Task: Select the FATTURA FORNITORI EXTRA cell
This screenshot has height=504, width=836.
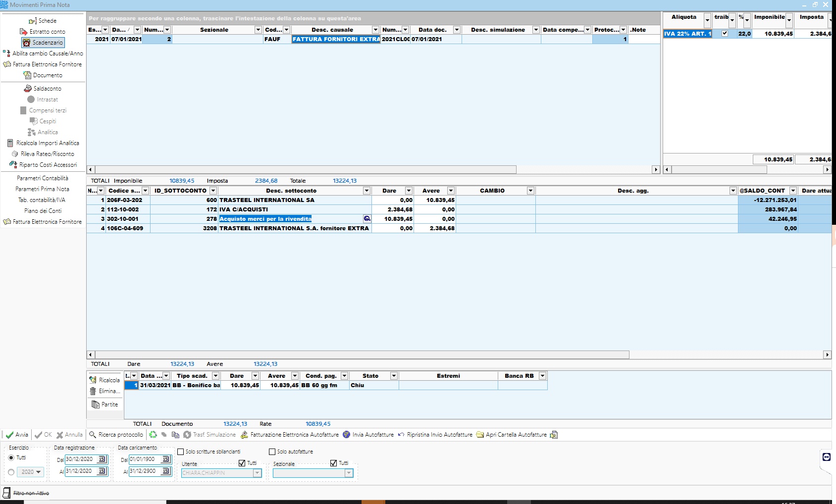Action: pos(336,39)
